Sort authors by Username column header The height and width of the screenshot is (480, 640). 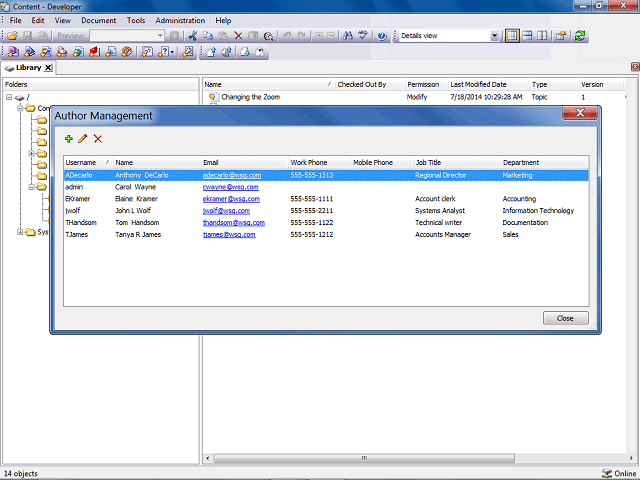point(88,162)
